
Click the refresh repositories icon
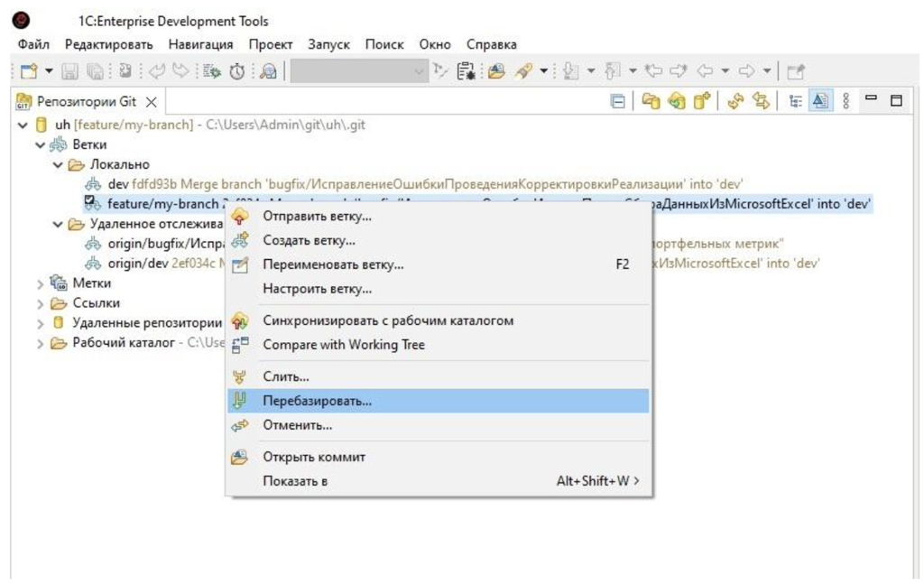pyautogui.click(x=735, y=102)
